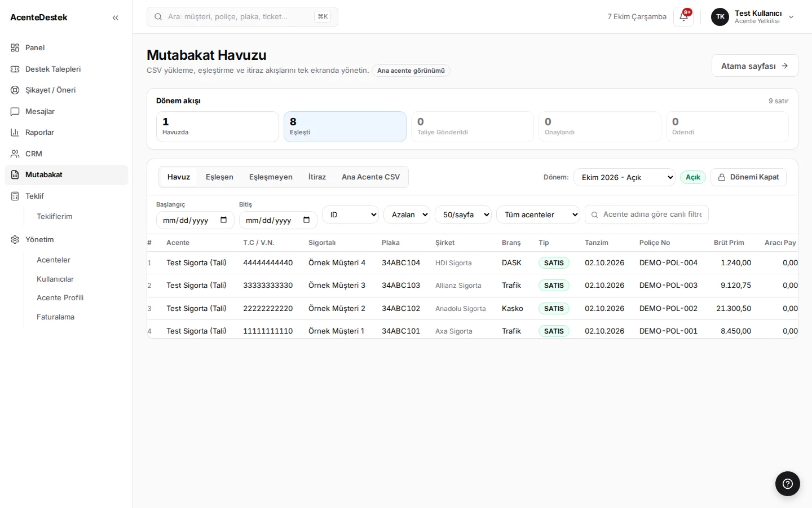
Task: Open Tekliflerim in the sidebar
Action: (x=55, y=216)
